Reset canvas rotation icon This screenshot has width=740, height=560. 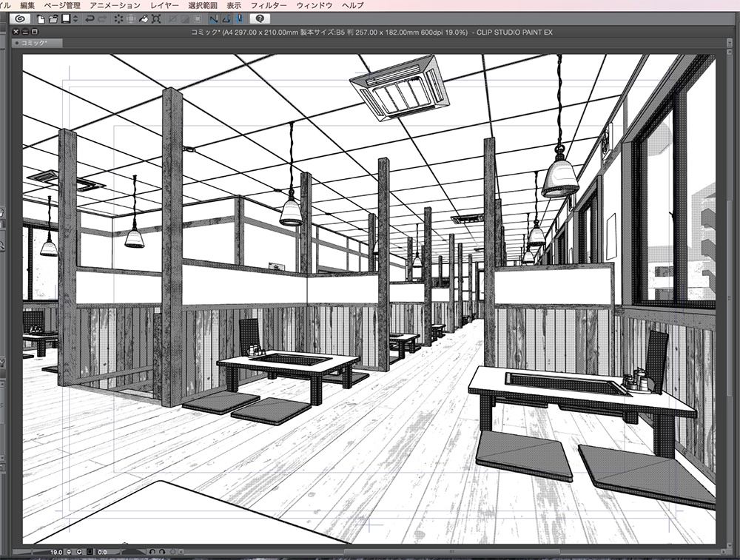(172, 552)
